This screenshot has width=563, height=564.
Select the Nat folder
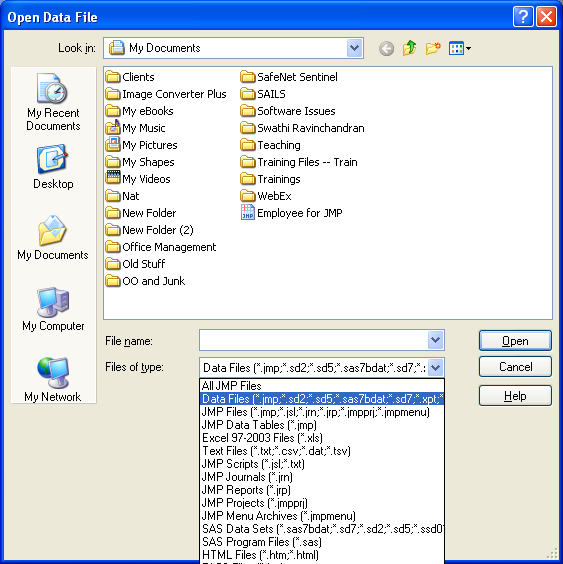(122, 196)
